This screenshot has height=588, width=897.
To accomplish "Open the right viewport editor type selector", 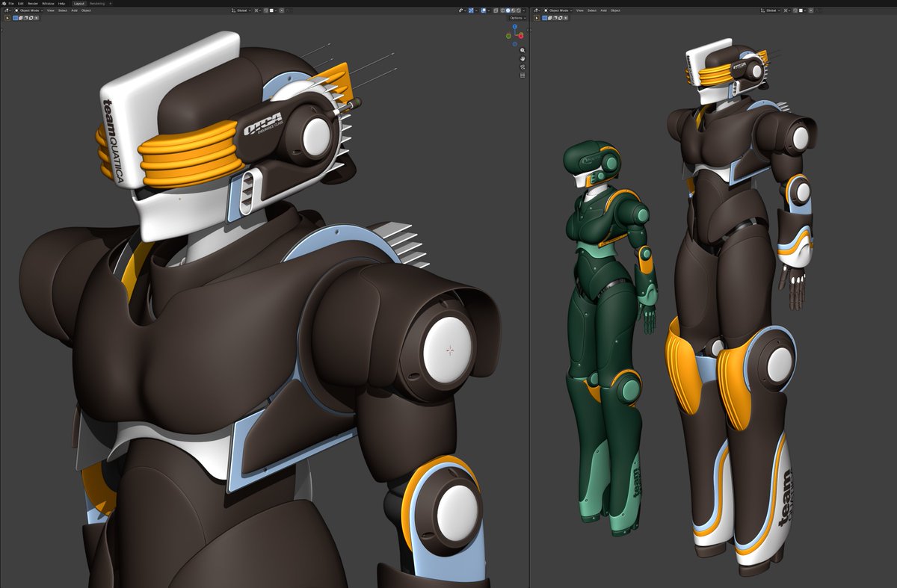I will pyautogui.click(x=536, y=10).
